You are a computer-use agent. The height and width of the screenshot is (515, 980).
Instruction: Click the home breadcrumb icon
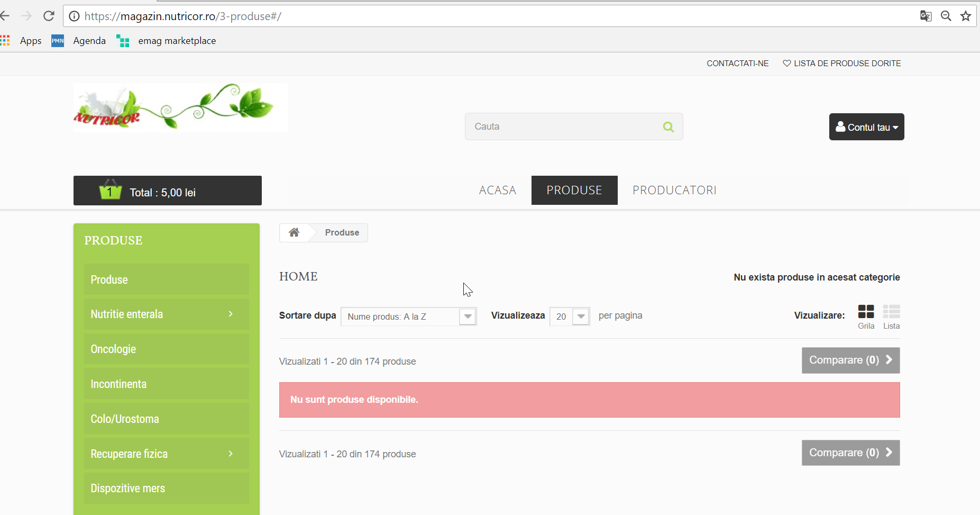(x=294, y=232)
